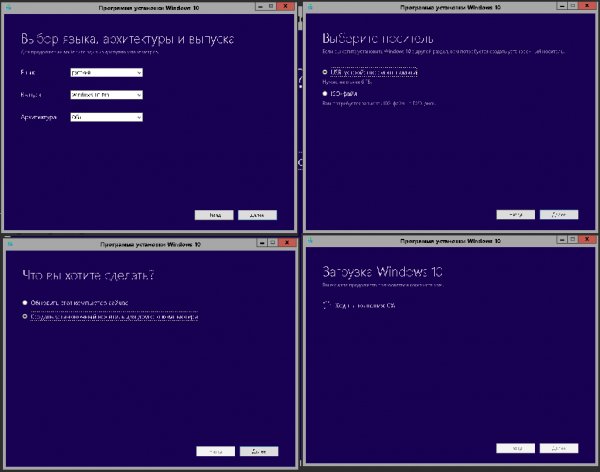Viewport: 600px width, 472px height.
Task: Click setup icon in Загрузка Windows 10 title bar
Action: pyautogui.click(x=310, y=240)
